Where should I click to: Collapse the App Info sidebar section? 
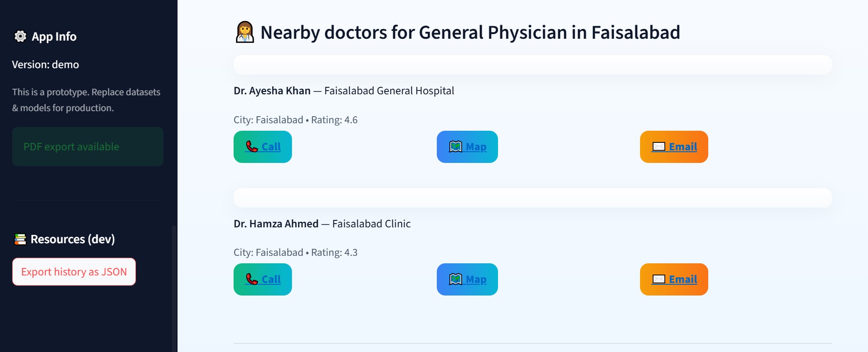[53, 36]
